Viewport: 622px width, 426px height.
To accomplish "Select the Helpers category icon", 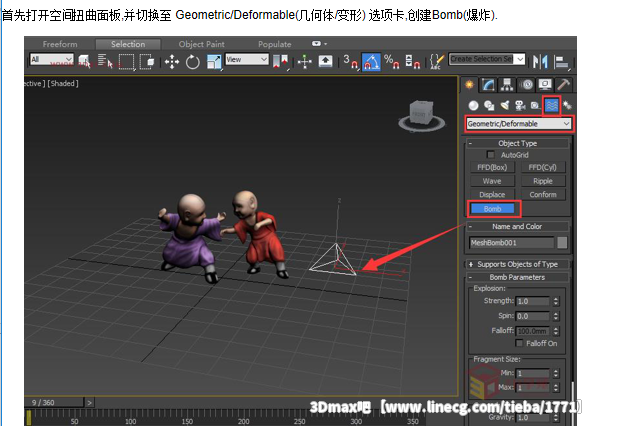I will [535, 106].
